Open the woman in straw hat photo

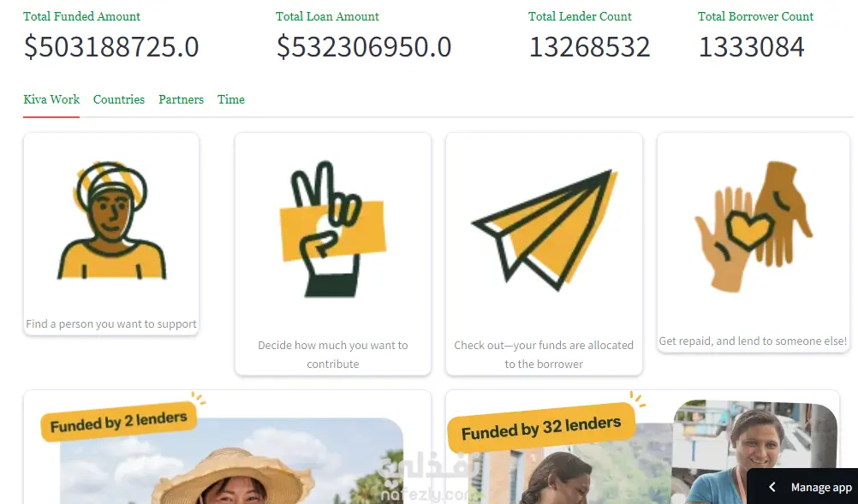[x=231, y=461]
